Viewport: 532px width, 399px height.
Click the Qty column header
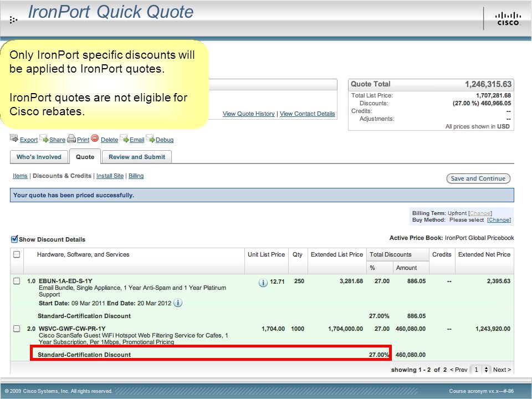pos(298,254)
